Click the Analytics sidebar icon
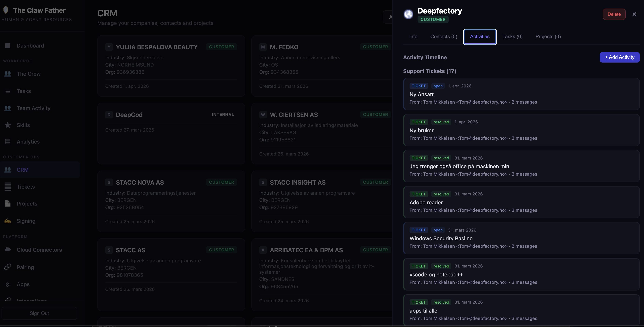This screenshot has width=644, height=327. coord(8,142)
